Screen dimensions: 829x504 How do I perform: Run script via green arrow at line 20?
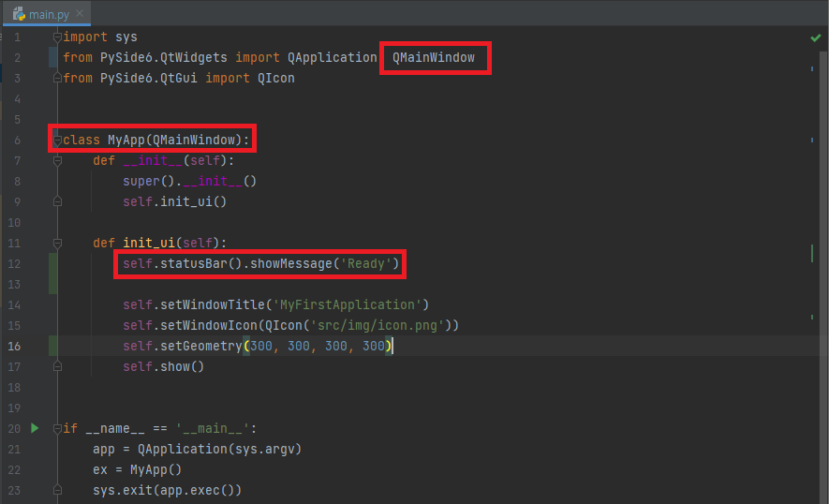(x=35, y=428)
